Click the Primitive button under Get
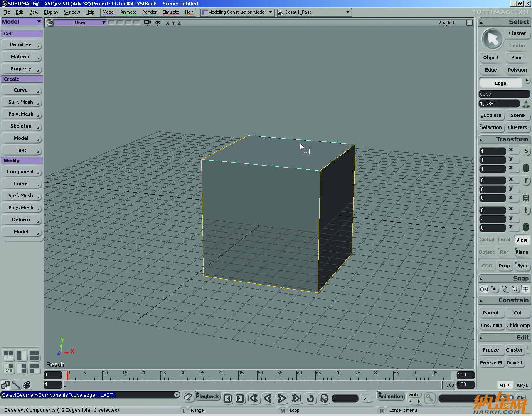532x416 pixels. (x=21, y=45)
